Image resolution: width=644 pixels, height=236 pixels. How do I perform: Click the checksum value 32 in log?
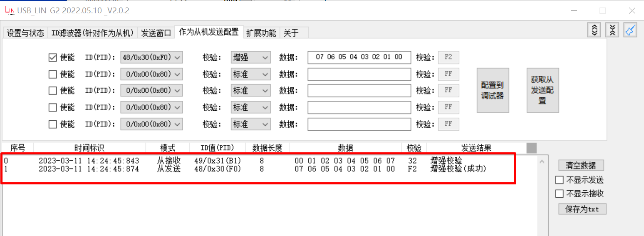(412, 161)
